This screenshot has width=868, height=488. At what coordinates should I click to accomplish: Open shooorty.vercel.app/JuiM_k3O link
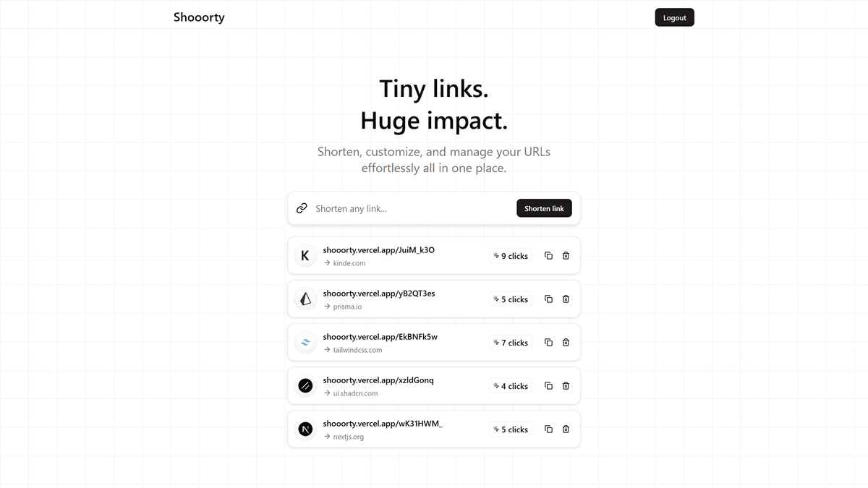pos(379,250)
